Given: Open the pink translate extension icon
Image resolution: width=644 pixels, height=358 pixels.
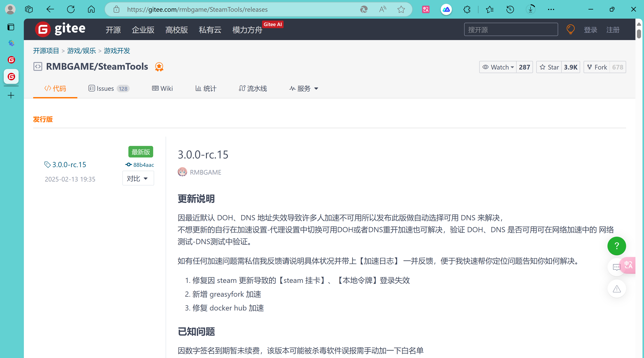Looking at the screenshot, I should tap(426, 10).
